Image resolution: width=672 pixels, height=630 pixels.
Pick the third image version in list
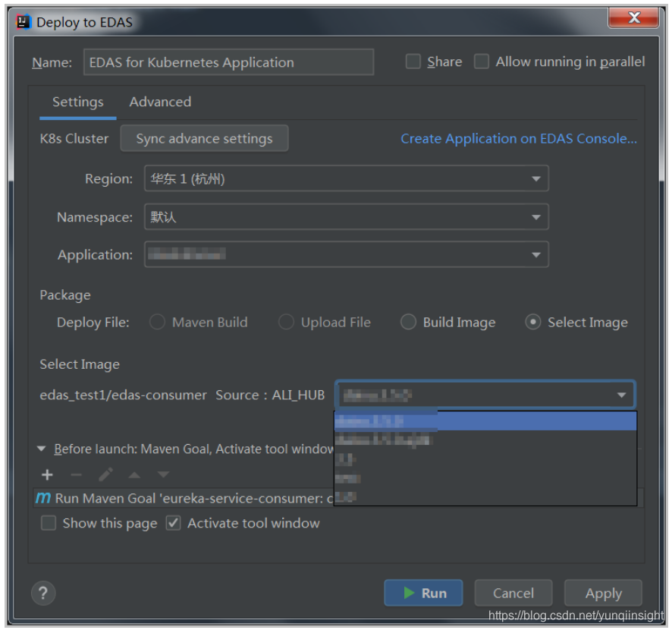tap(485, 459)
